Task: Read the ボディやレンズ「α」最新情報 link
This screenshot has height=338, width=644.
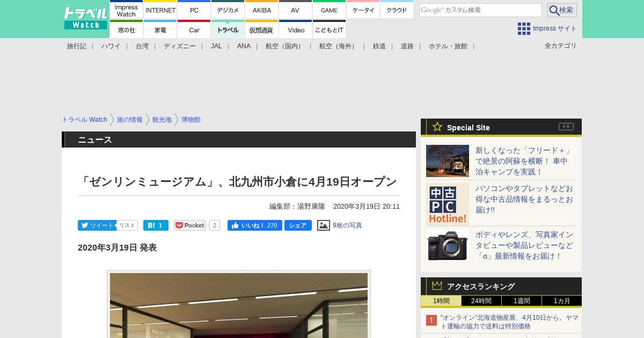Action: point(524,245)
